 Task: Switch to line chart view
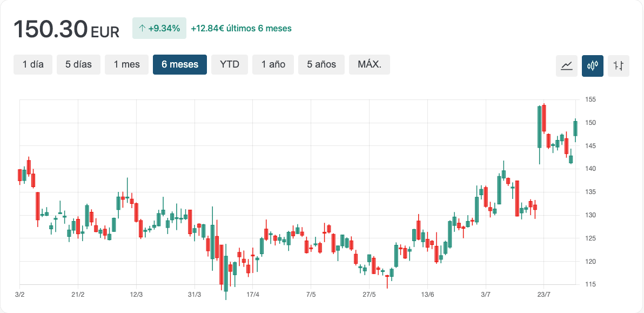click(x=567, y=66)
